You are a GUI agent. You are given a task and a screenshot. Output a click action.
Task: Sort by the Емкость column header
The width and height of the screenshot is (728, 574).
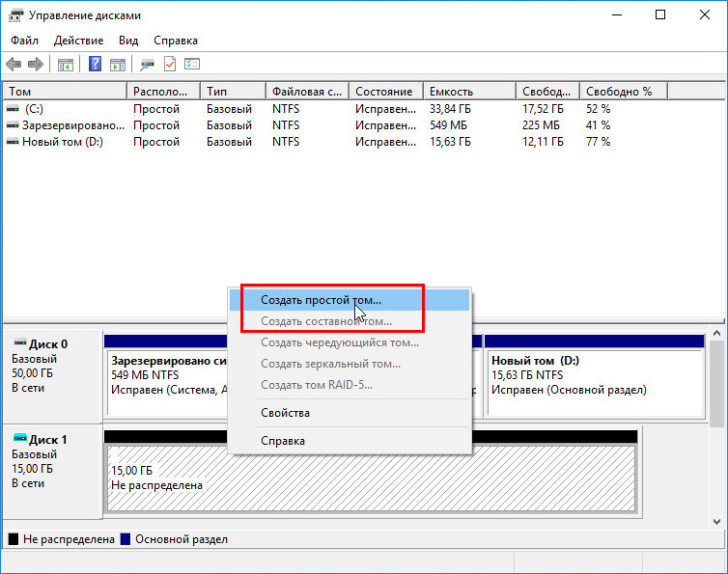point(470,92)
